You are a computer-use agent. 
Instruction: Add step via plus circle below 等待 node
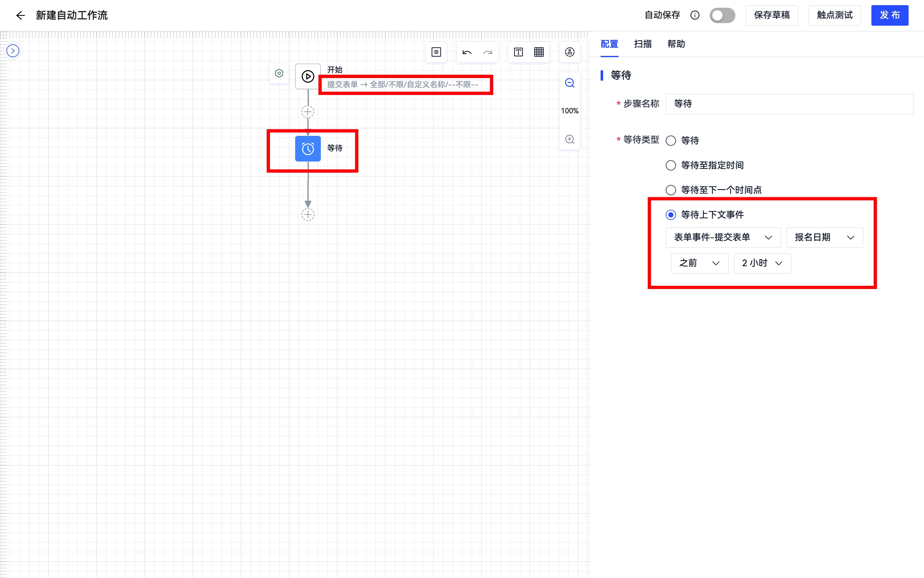308,215
